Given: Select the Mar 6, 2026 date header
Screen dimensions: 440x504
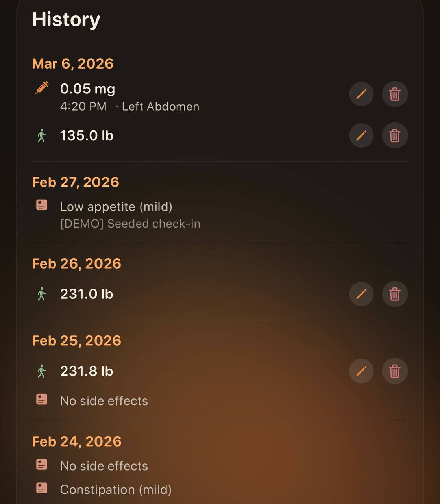Looking at the screenshot, I should tap(73, 64).
